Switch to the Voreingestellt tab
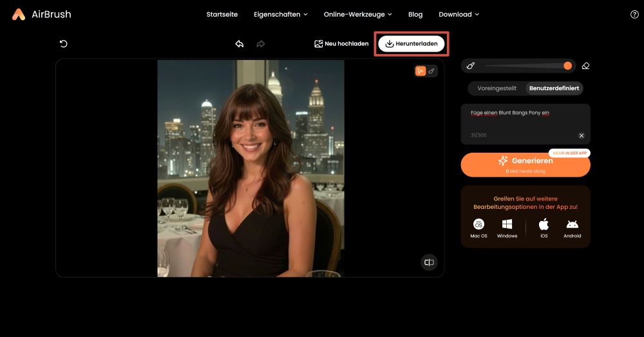This screenshot has width=644, height=337. tap(497, 88)
